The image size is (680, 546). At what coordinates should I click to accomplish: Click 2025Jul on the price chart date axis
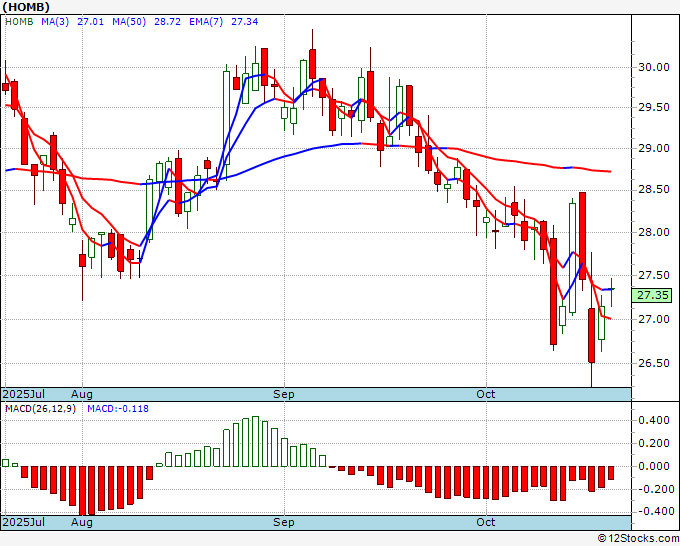[23, 394]
